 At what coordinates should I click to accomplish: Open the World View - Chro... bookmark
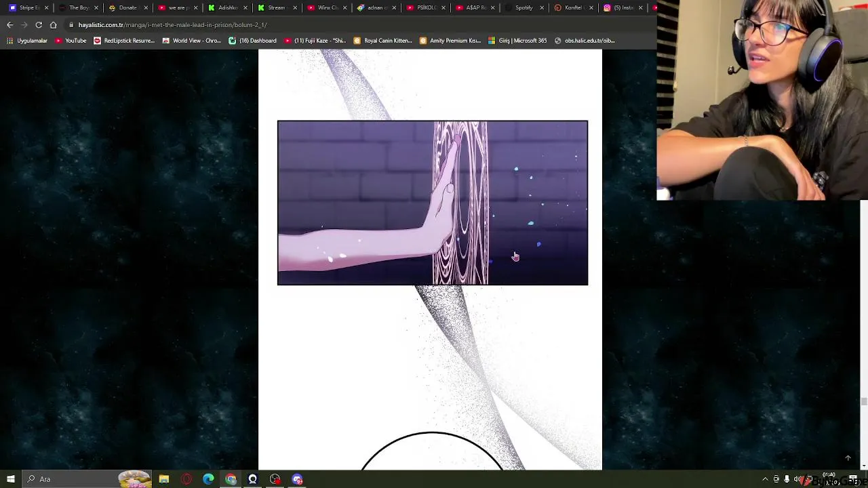(192, 41)
